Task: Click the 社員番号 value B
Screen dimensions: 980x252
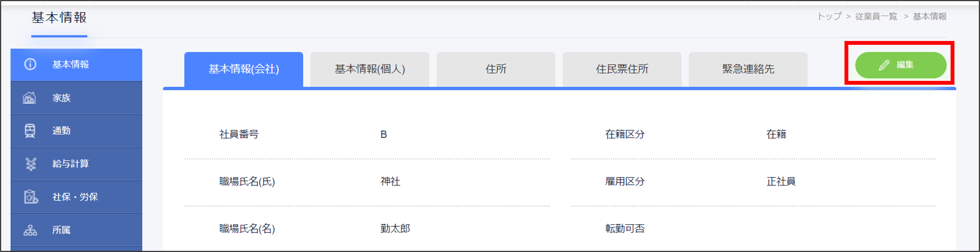Action: coord(383,134)
